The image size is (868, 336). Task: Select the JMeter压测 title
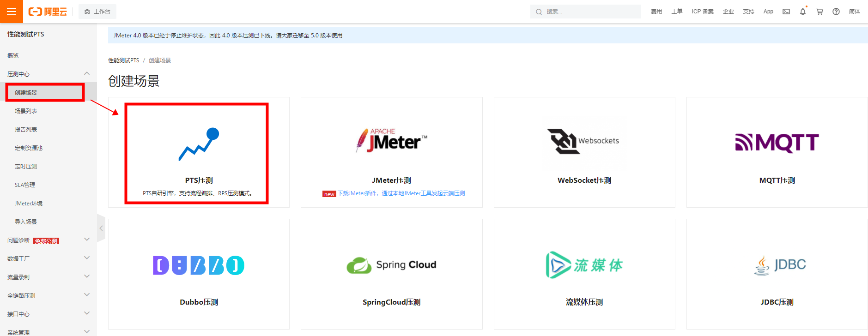(391, 180)
